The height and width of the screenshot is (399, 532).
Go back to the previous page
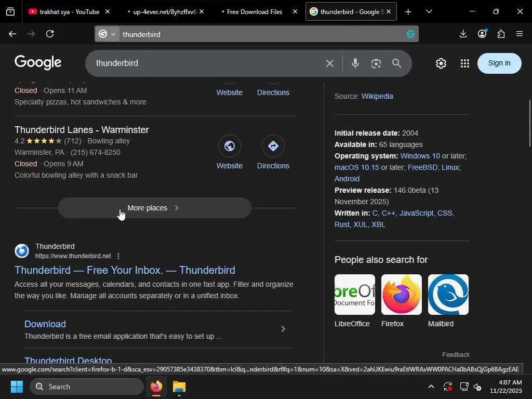[x=12, y=34]
